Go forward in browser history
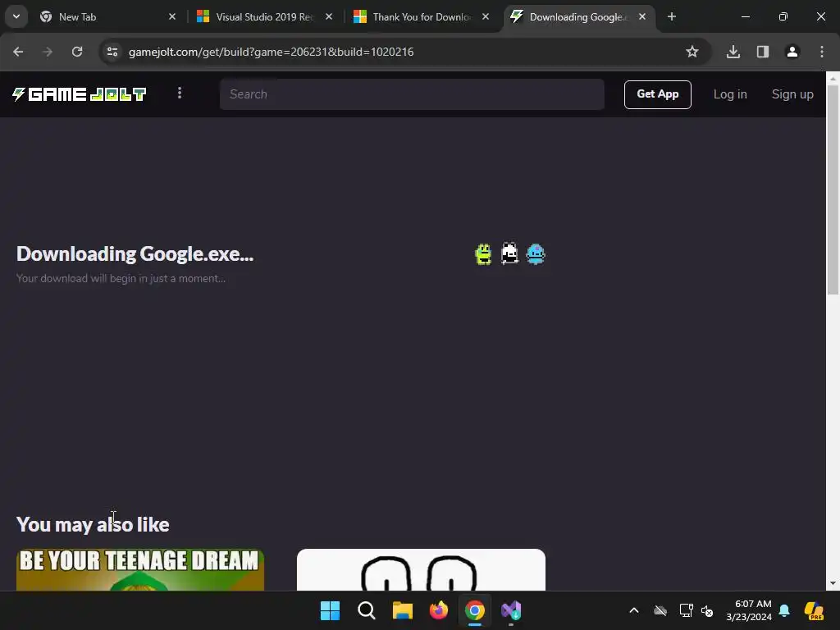The image size is (840, 630). (48, 52)
